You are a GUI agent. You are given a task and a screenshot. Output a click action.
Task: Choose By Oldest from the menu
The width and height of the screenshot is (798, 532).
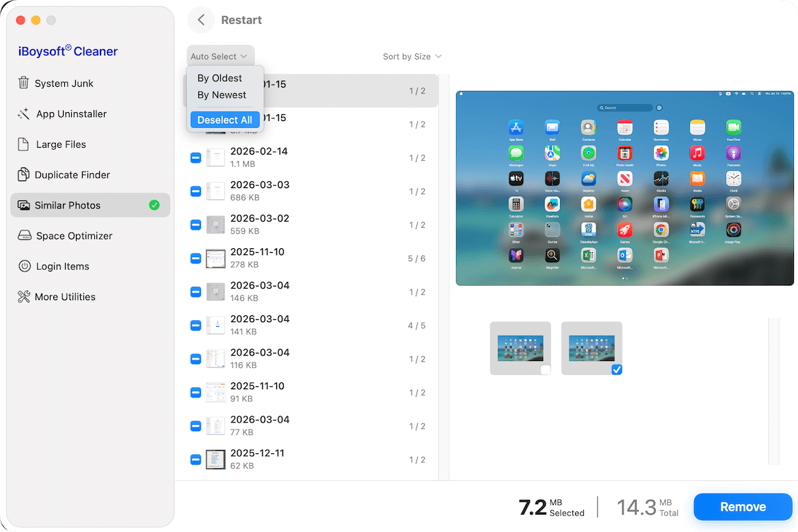(220, 78)
